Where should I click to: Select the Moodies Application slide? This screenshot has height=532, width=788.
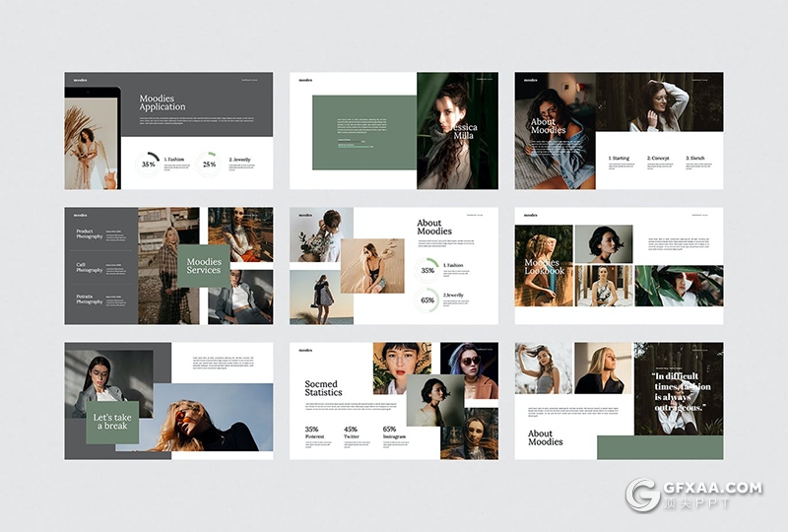pos(168,130)
